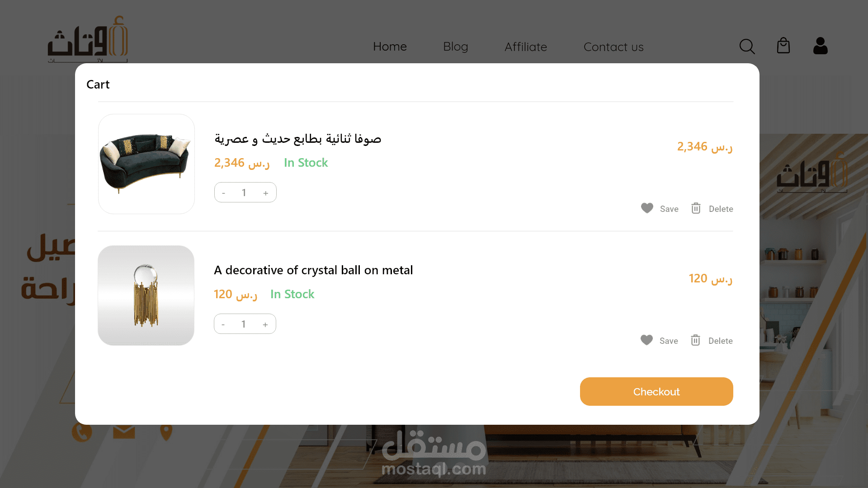Open the green sofa product thumbnail

pyautogui.click(x=146, y=164)
